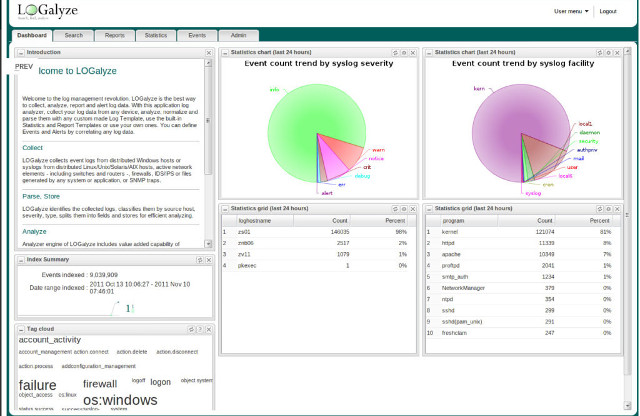Open settings of the program statistics grid
The height and width of the screenshot is (416, 640).
[607, 208]
